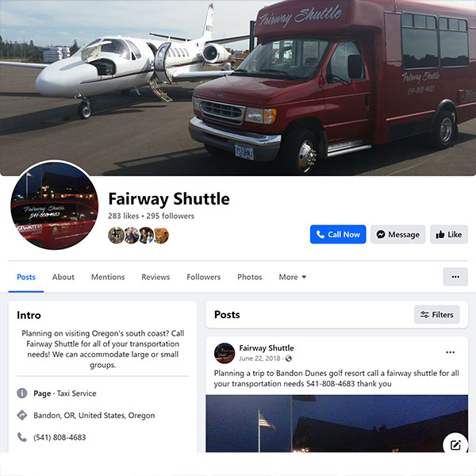Click the edit compose icon at bottom right

click(455, 445)
